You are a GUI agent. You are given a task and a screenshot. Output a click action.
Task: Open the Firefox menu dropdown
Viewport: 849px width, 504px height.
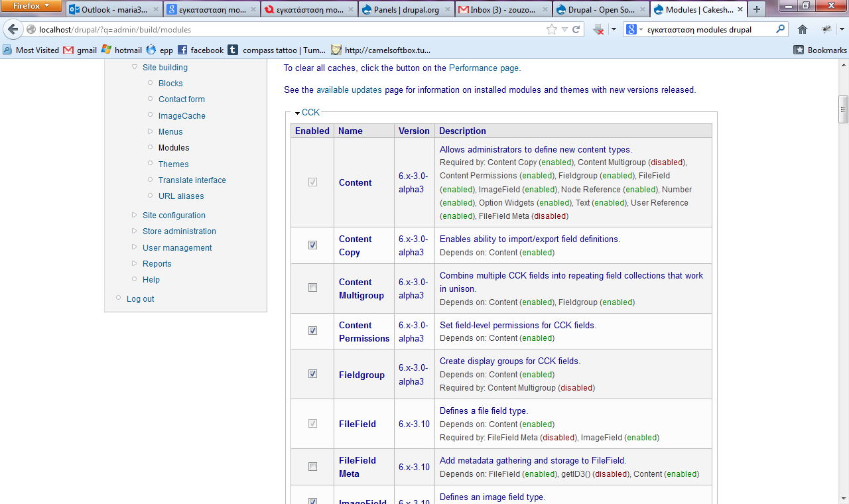pos(31,6)
